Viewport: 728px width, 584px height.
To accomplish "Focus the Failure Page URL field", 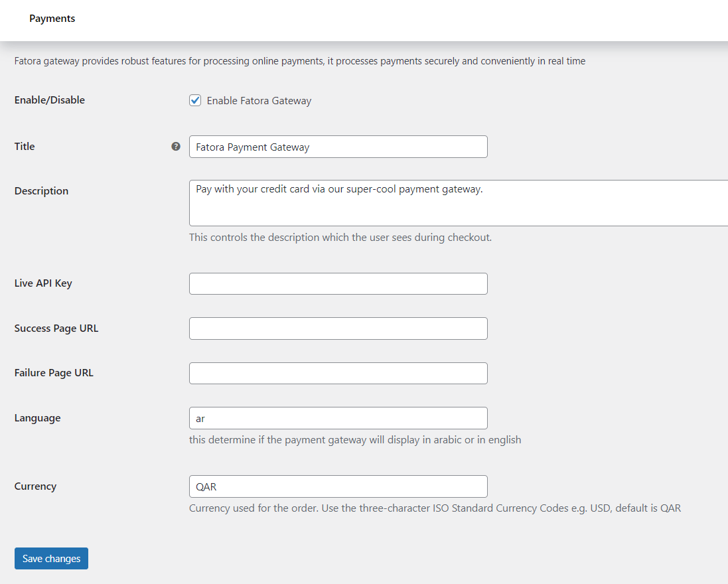I will [x=338, y=373].
